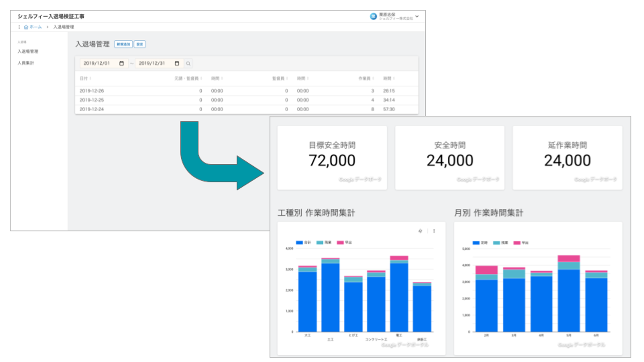This screenshot has width=644, height=362.
Task: Click the 土工 bar in 工種別 chart
Action: [330, 295]
